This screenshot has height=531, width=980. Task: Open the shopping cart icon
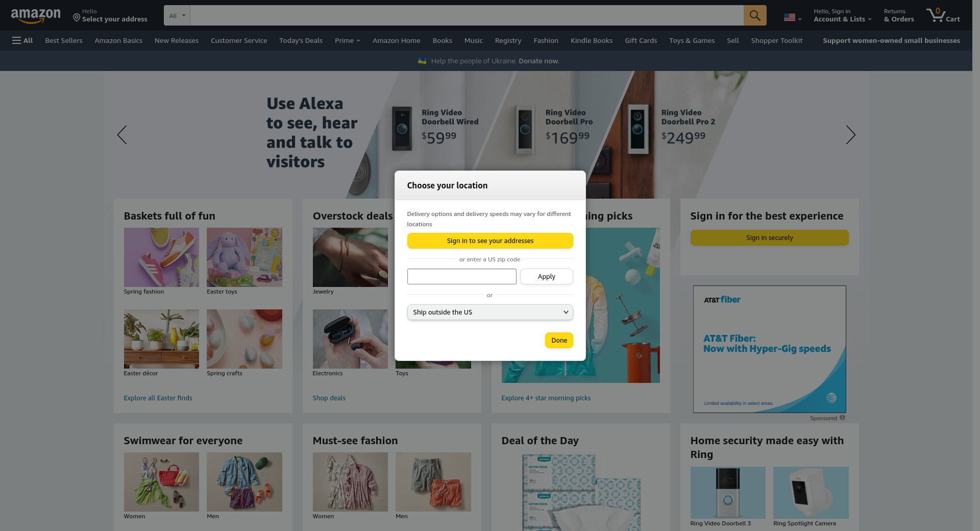[x=942, y=15]
